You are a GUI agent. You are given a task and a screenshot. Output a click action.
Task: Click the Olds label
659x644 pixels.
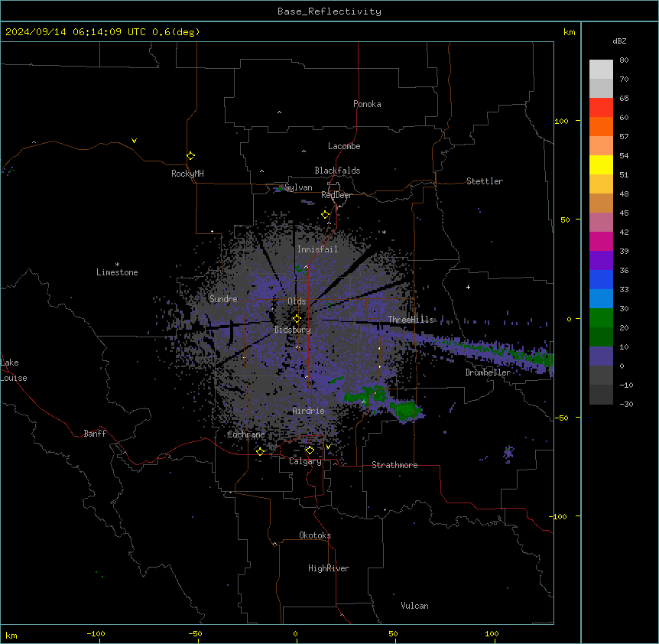[x=297, y=301]
